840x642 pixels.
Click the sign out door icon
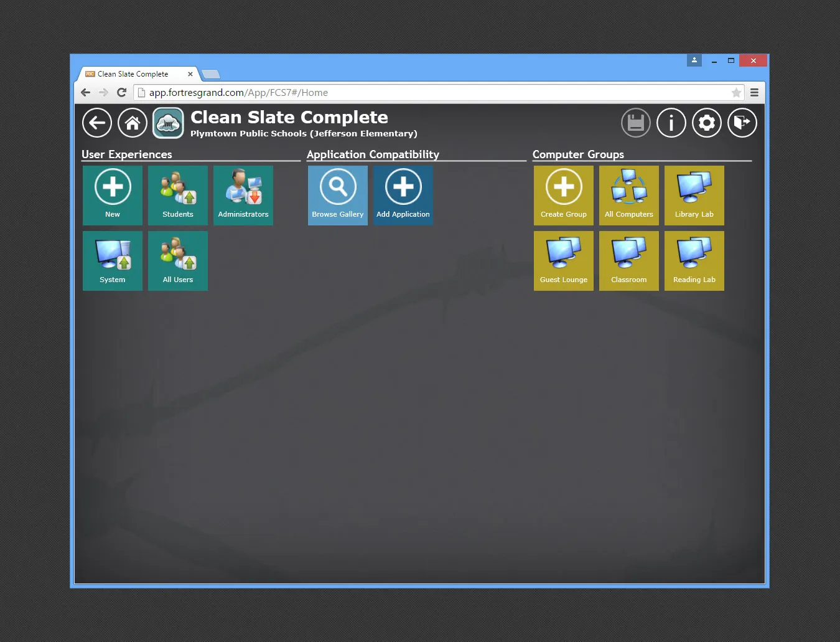pyautogui.click(x=742, y=123)
